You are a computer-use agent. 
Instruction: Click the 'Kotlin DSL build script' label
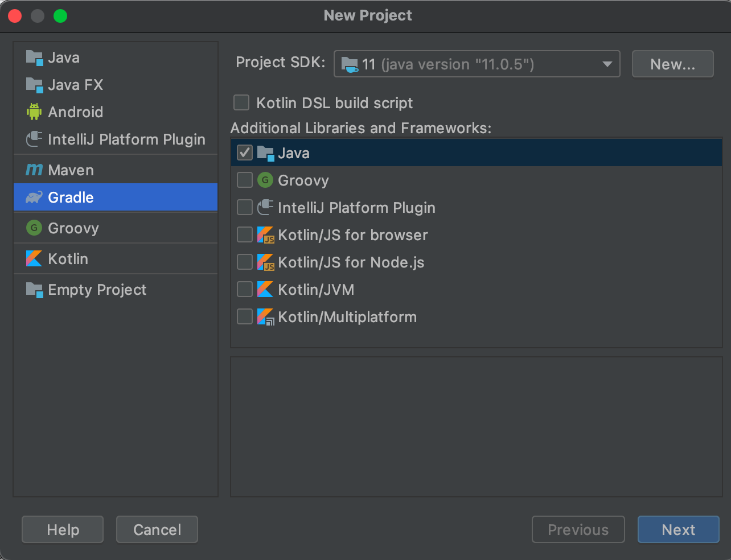335,103
